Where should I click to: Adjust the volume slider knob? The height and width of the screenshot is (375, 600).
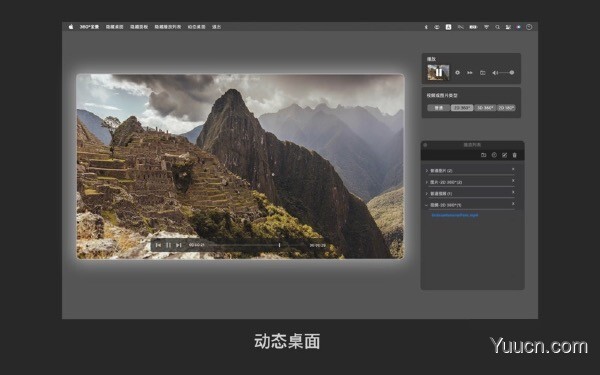(512, 72)
